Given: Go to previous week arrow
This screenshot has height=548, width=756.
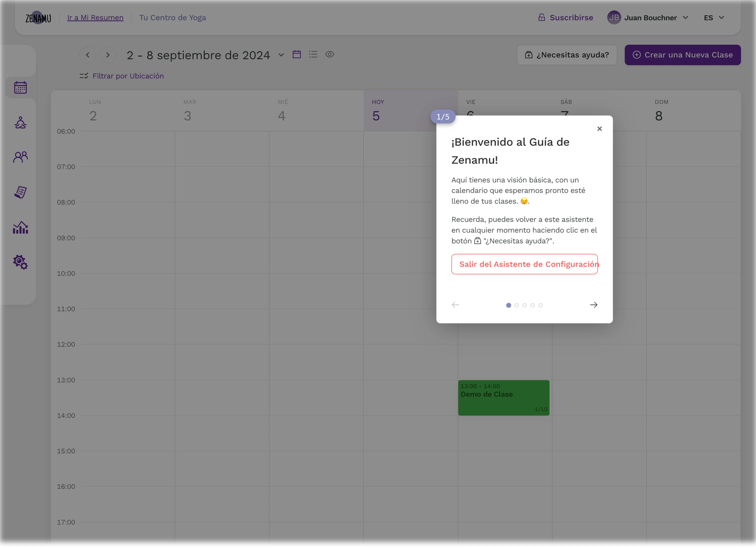Looking at the screenshot, I should coord(88,55).
